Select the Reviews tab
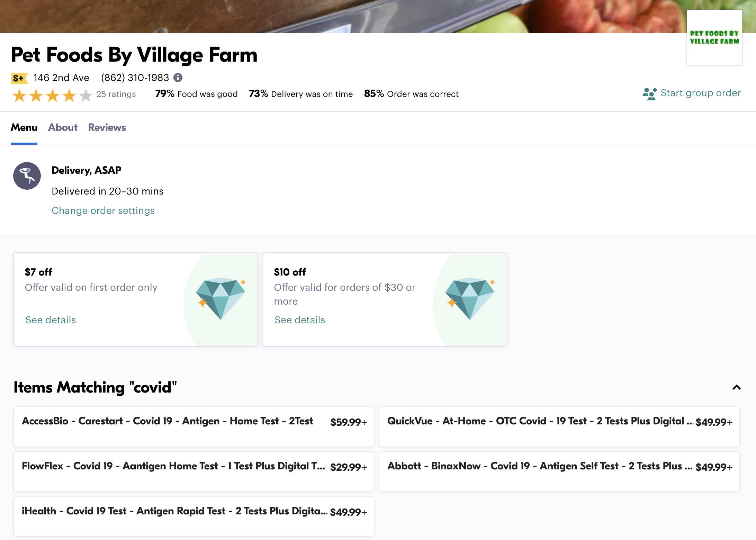 point(107,128)
